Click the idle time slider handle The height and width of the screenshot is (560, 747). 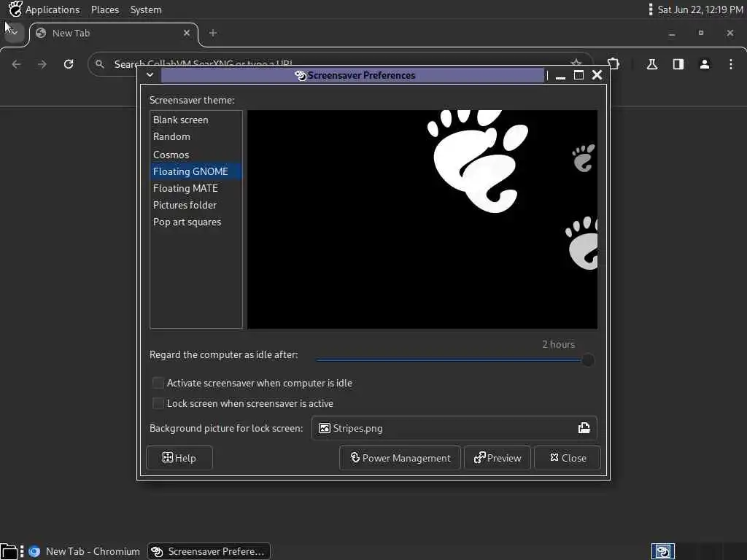point(588,360)
